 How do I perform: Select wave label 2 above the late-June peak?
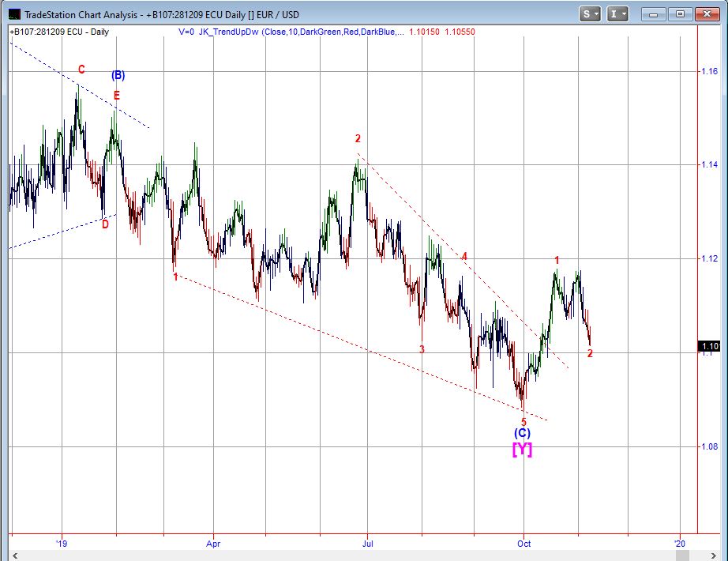pos(358,138)
